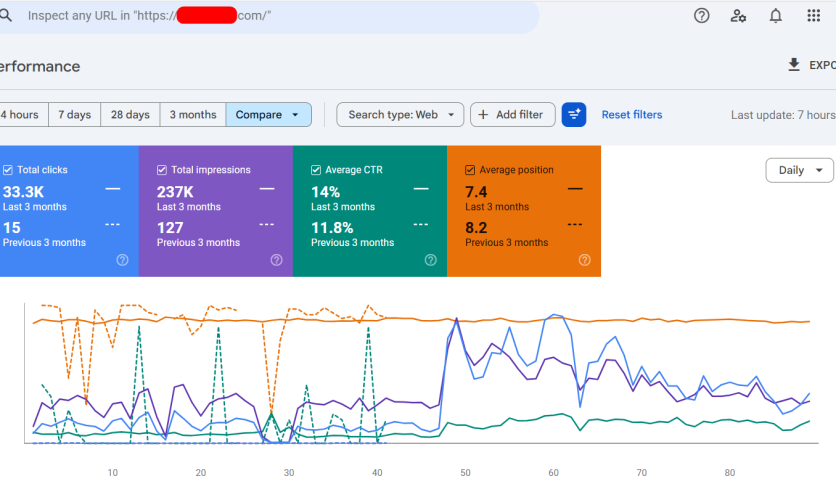Select the 3 months range tab
The width and height of the screenshot is (836, 484).
(x=193, y=115)
